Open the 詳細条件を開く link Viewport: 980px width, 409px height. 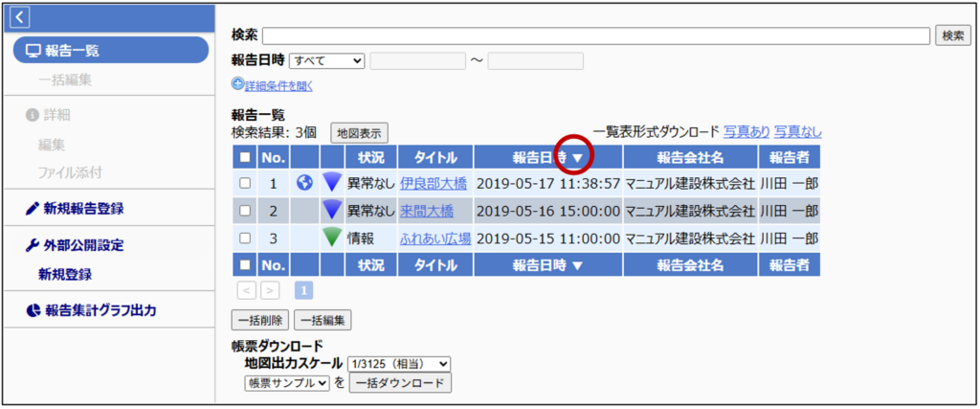pos(278,85)
